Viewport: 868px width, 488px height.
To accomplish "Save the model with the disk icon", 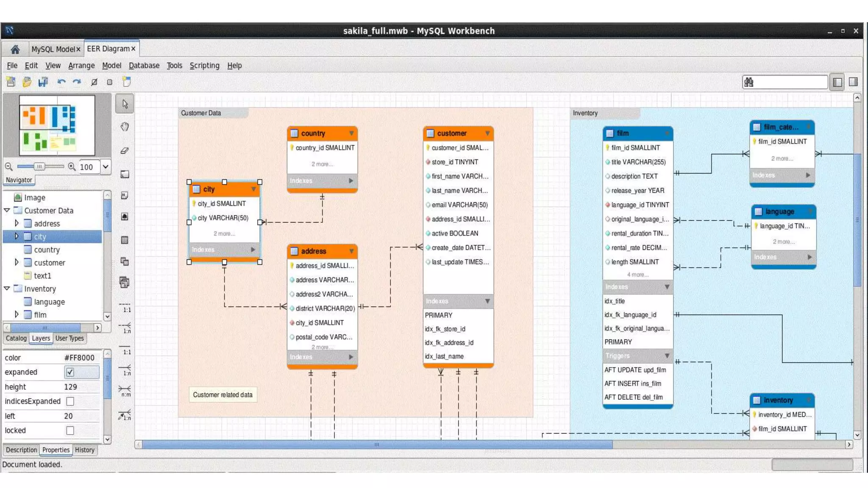I will (43, 82).
